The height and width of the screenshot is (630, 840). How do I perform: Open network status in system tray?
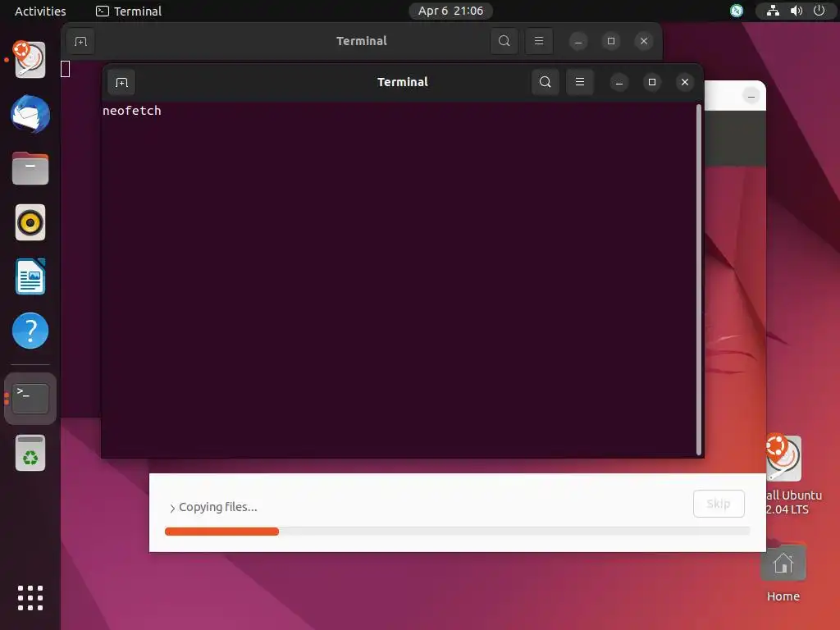click(773, 11)
